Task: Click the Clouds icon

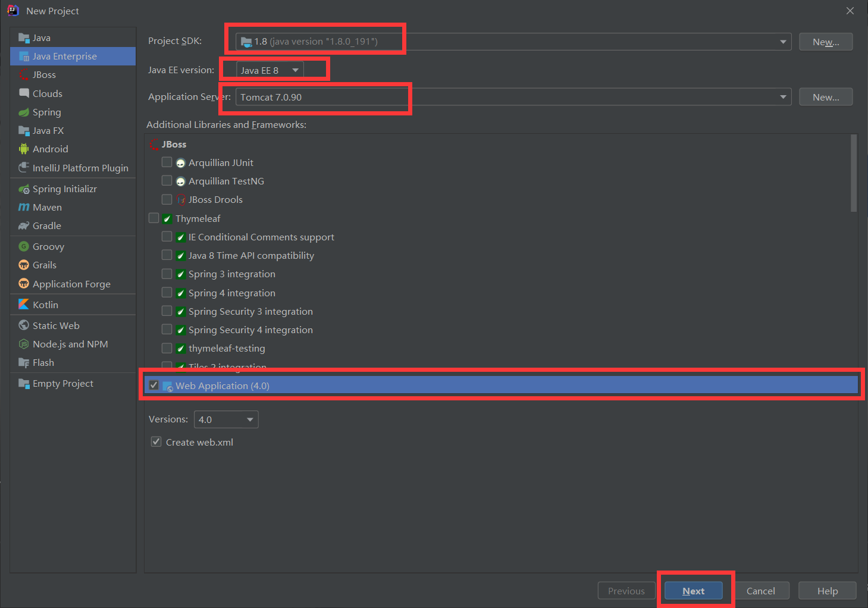Action: click(24, 93)
